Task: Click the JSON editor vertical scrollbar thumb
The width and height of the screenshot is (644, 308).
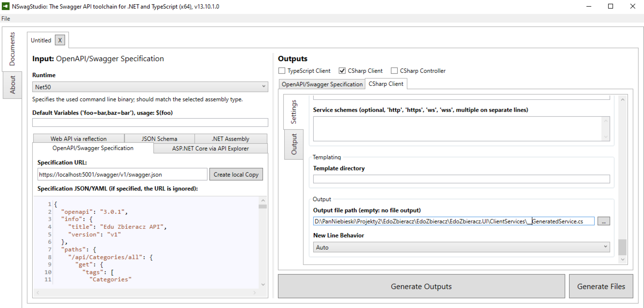Action: tap(263, 207)
